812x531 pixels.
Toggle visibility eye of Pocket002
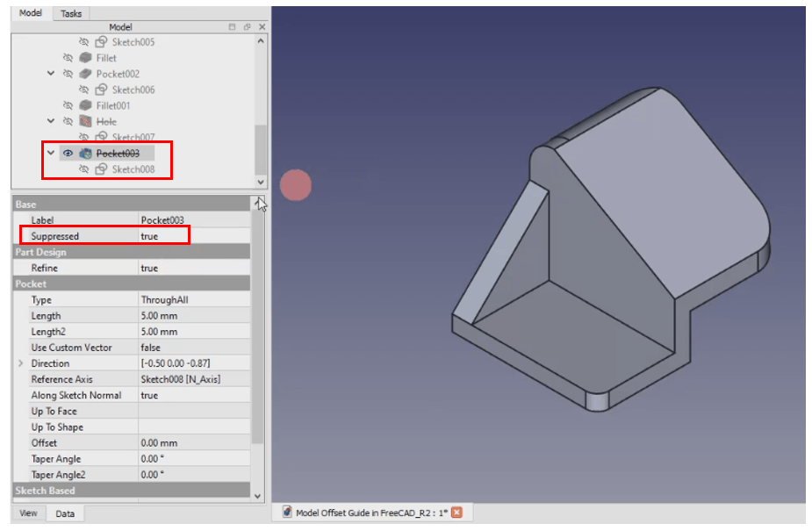[68, 74]
